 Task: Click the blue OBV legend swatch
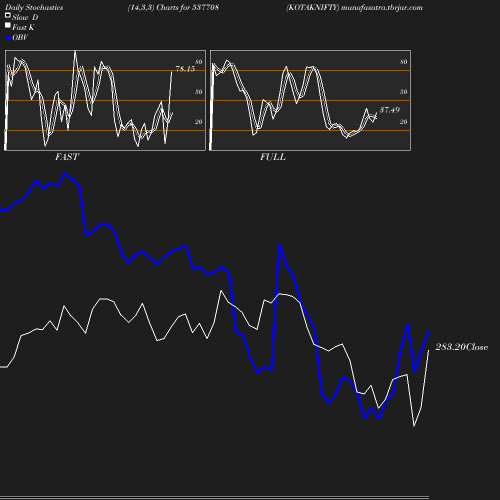click(8, 38)
